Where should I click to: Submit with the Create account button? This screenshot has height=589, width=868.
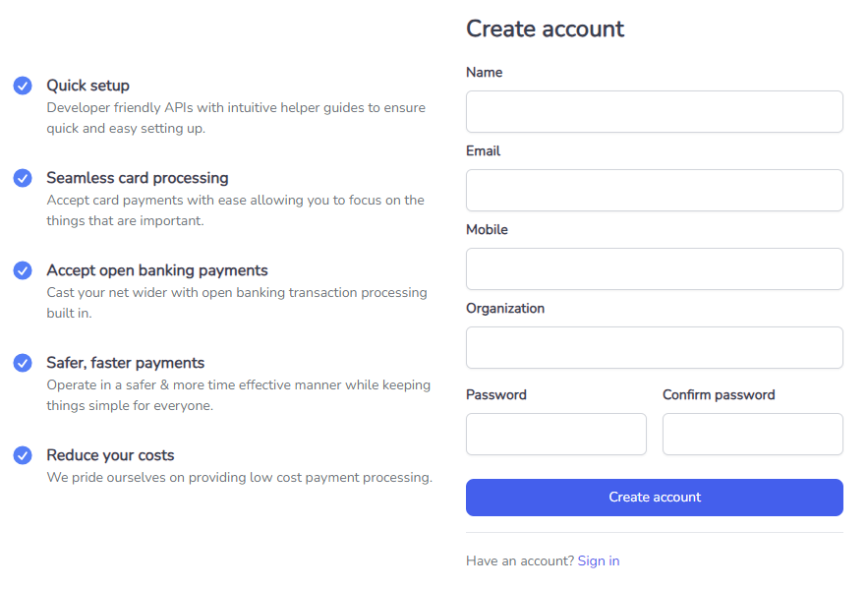click(655, 498)
